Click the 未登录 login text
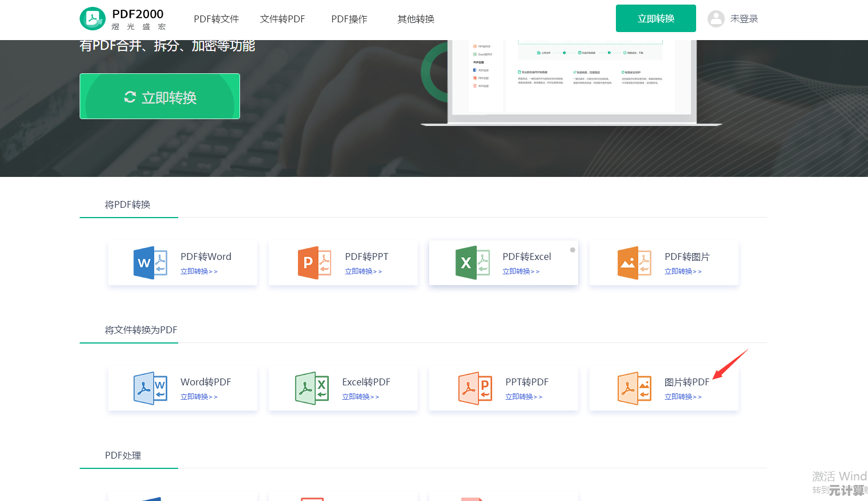Screen dimensions: 868x501 (744, 19)
